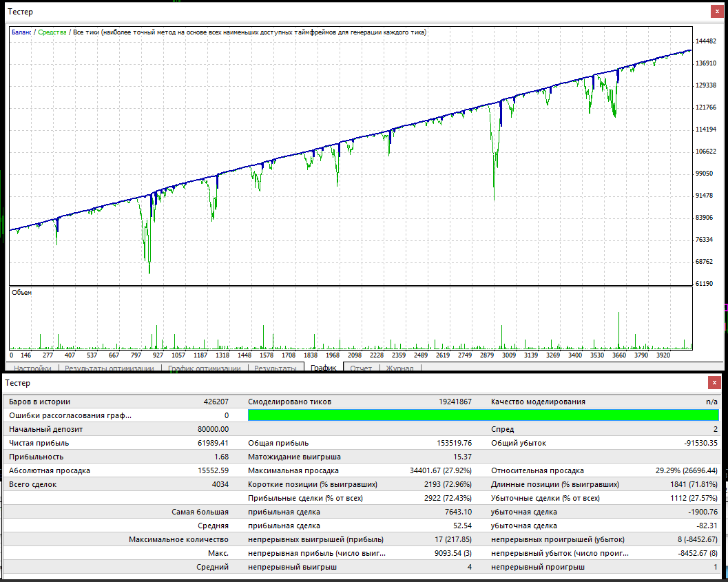Click the Спред label

click(x=502, y=429)
